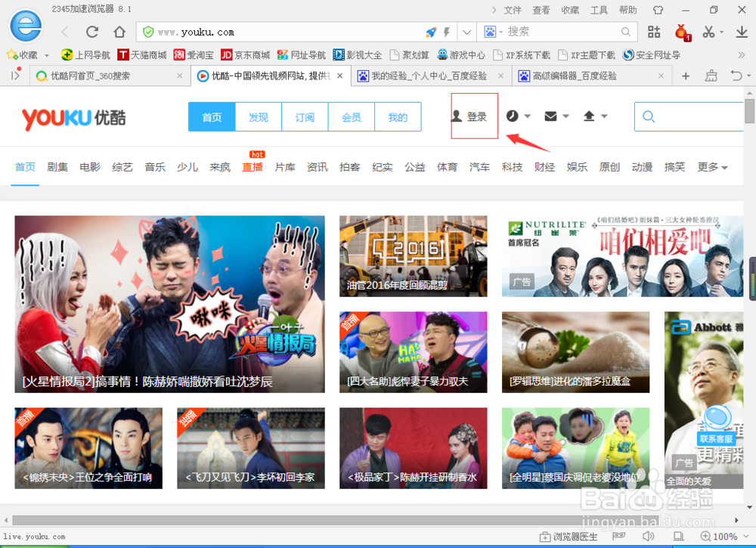Image resolution: width=756 pixels, height=548 pixels.
Task: Open 天猫商城 bookmark
Action: [142, 55]
